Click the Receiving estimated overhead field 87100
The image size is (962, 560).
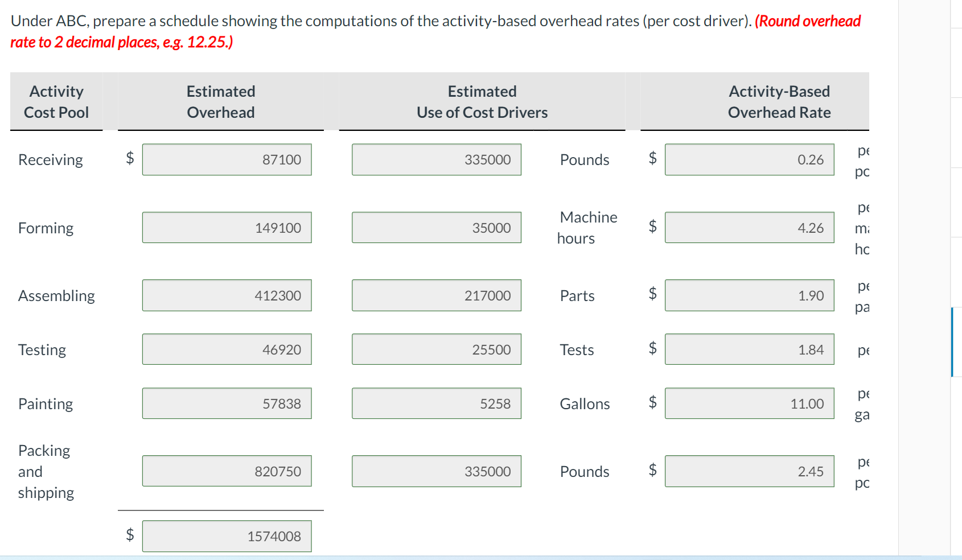coord(227,159)
